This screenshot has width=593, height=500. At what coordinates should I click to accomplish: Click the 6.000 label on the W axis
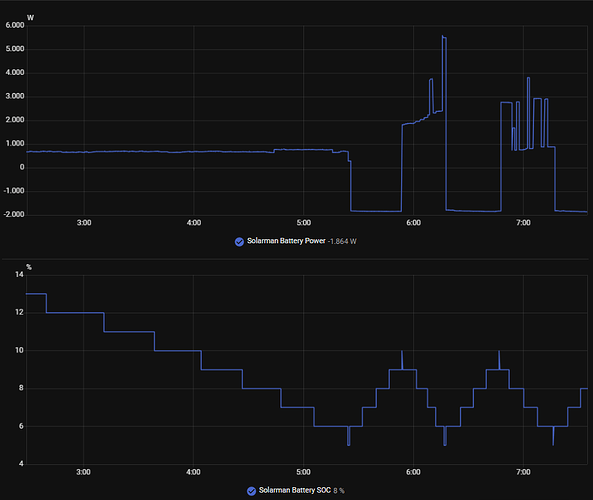[x=15, y=25]
